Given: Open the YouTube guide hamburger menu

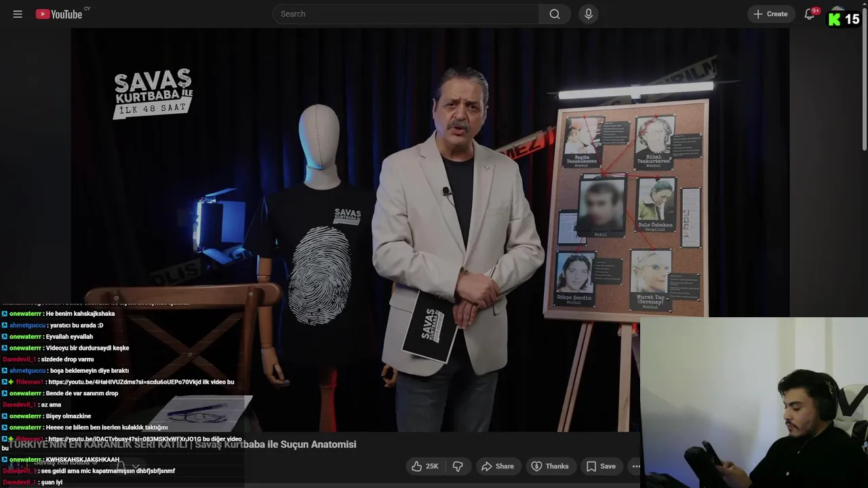Looking at the screenshot, I should click(x=18, y=14).
